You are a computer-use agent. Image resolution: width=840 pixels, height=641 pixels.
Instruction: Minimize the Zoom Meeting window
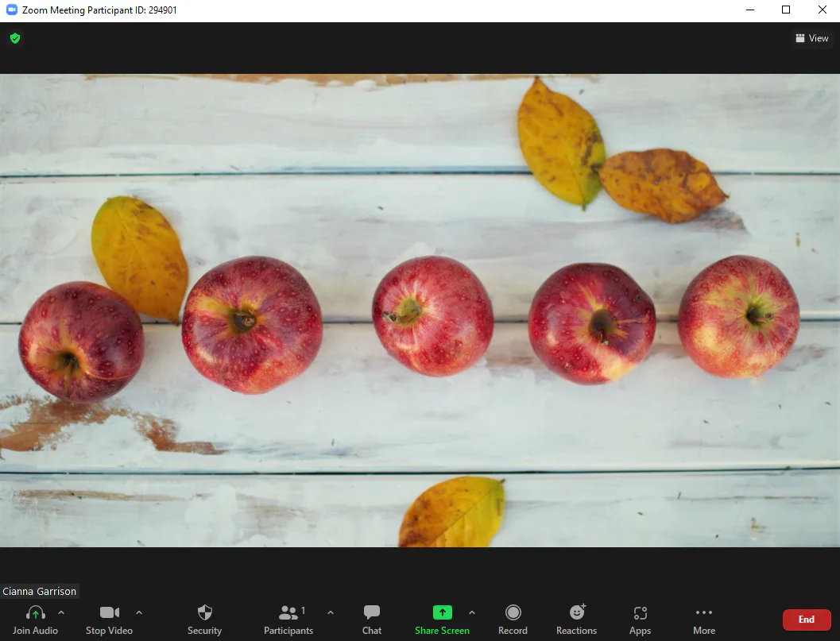(750, 10)
